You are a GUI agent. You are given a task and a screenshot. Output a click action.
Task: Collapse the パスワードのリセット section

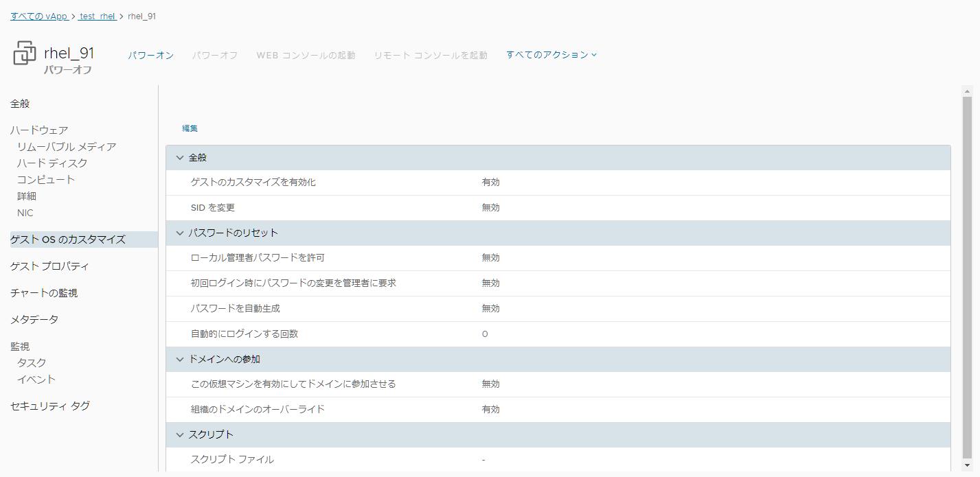point(180,233)
